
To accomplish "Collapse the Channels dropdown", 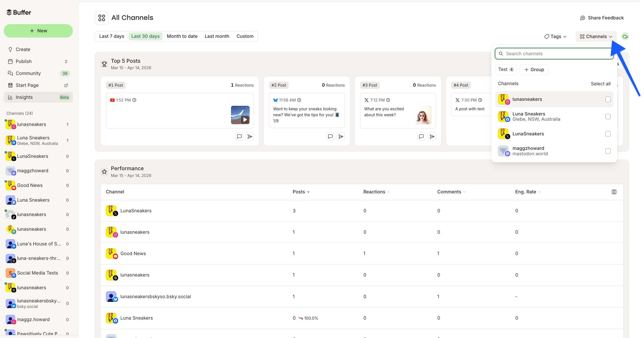I will coord(596,37).
